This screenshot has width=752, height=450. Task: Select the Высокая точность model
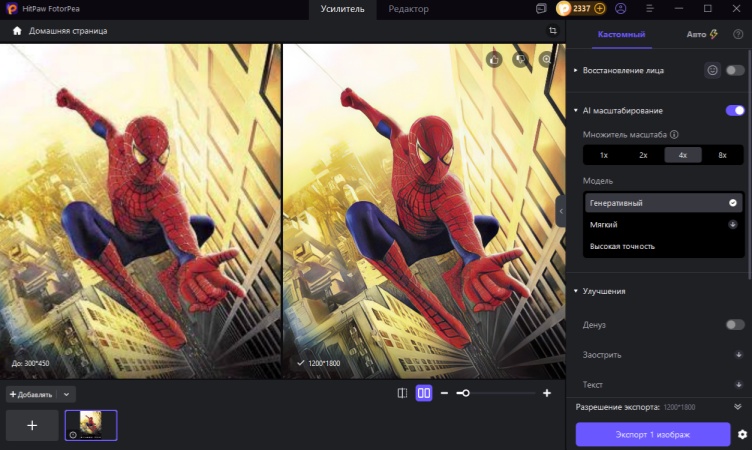click(x=663, y=246)
